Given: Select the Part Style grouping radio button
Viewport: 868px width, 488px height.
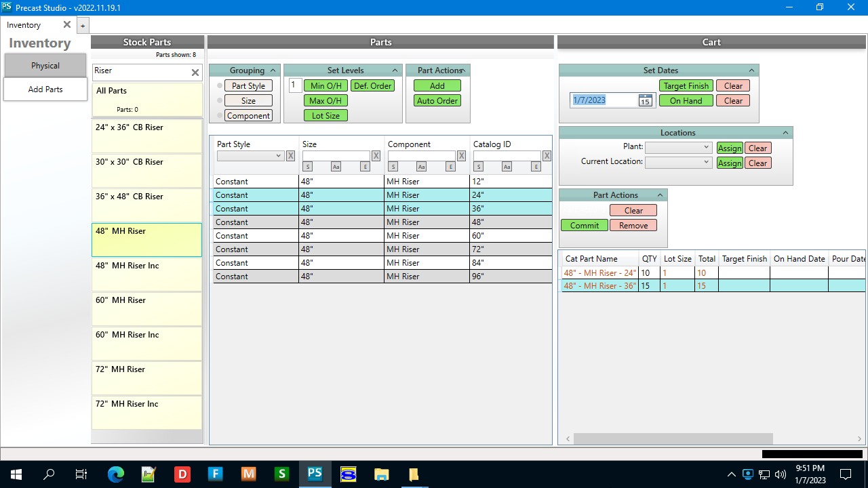Looking at the screenshot, I should (219, 86).
